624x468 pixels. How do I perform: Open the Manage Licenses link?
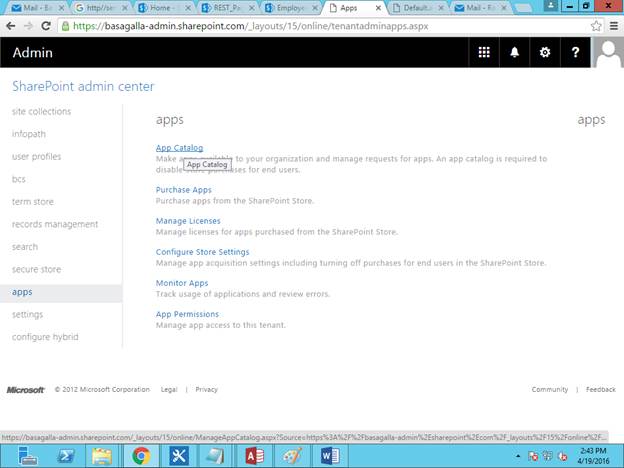tap(188, 221)
